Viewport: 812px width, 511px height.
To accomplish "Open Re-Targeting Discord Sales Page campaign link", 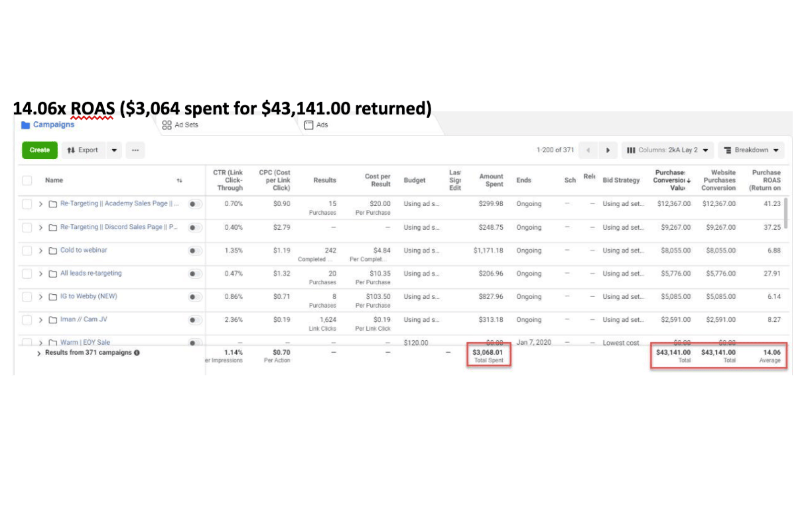I will (119, 227).
